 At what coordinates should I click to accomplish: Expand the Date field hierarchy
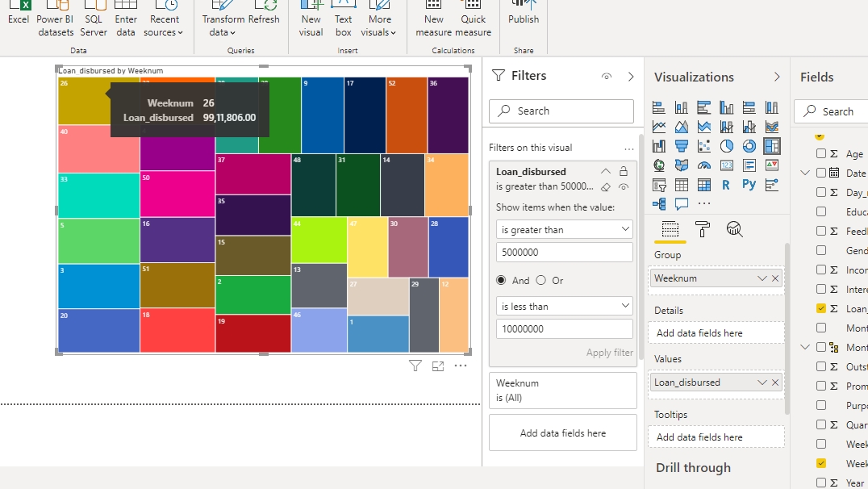805,173
